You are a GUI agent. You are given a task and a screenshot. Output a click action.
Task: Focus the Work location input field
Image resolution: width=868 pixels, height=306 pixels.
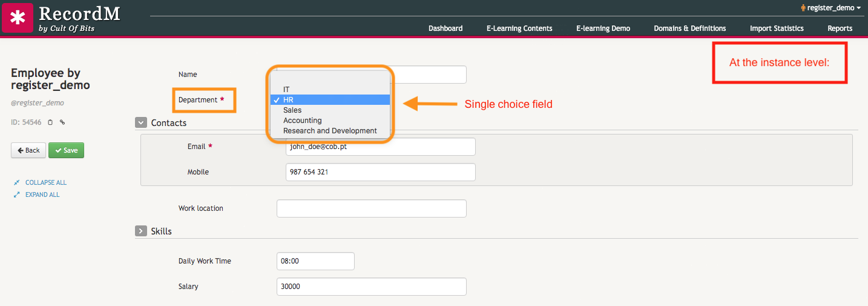(x=372, y=208)
